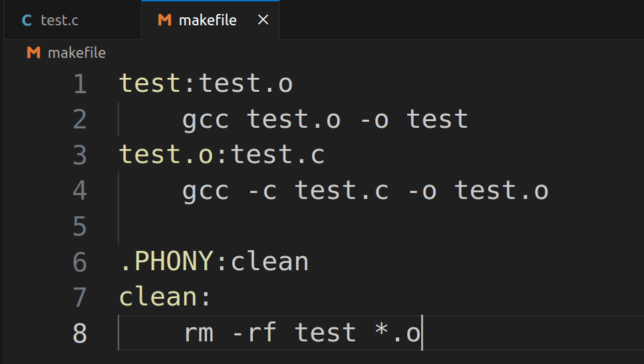Click the C file icon on test.c tab
644x364 pixels.
pos(27,20)
